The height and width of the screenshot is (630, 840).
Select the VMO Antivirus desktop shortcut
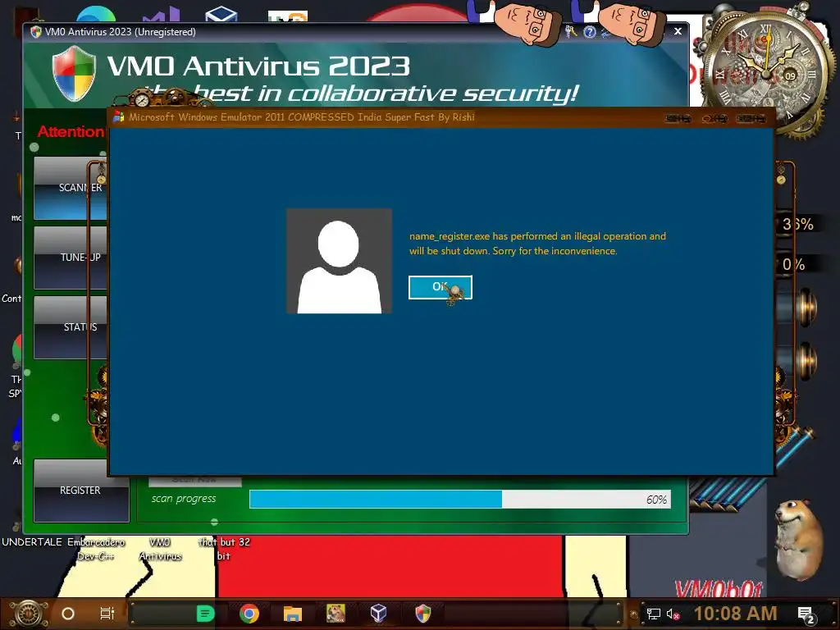pyautogui.click(x=160, y=549)
